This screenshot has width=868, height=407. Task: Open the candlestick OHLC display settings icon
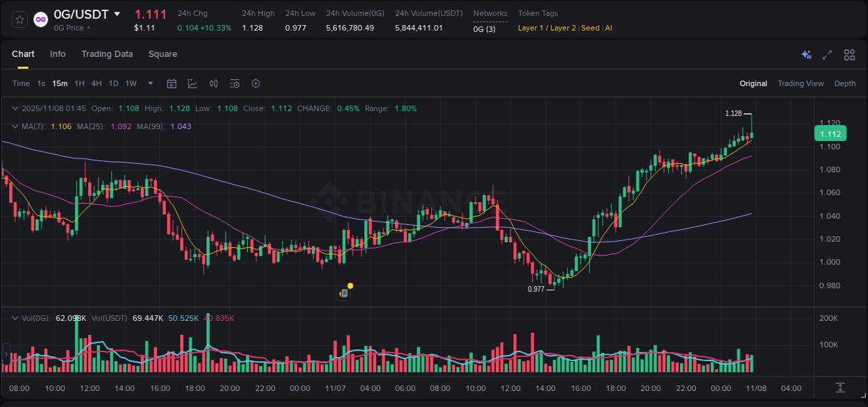coord(214,83)
